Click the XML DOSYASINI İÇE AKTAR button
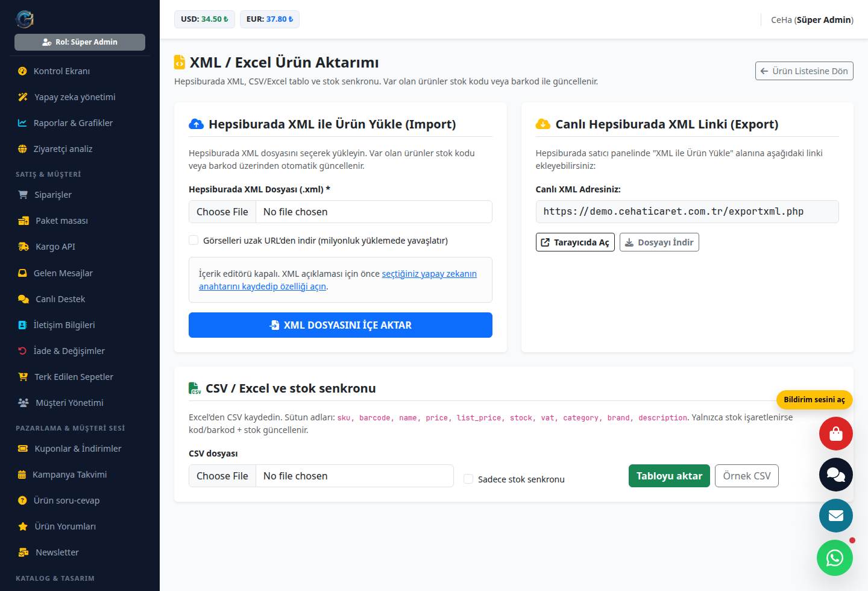The width and height of the screenshot is (868, 591). pos(341,325)
